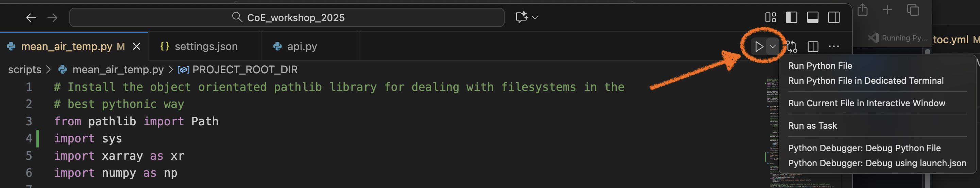Open the Copilot chat sparkle icon
Screen dimensions: 980x188
pyautogui.click(x=521, y=17)
